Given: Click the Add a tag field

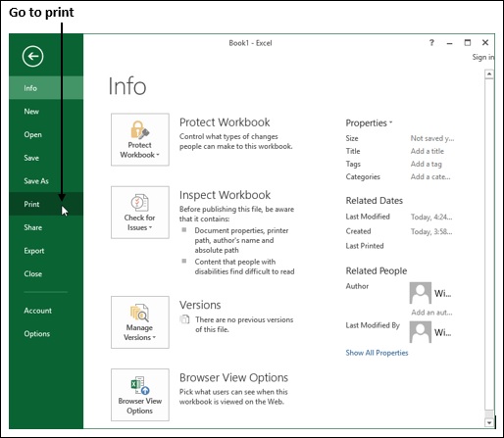Looking at the screenshot, I should point(427,164).
